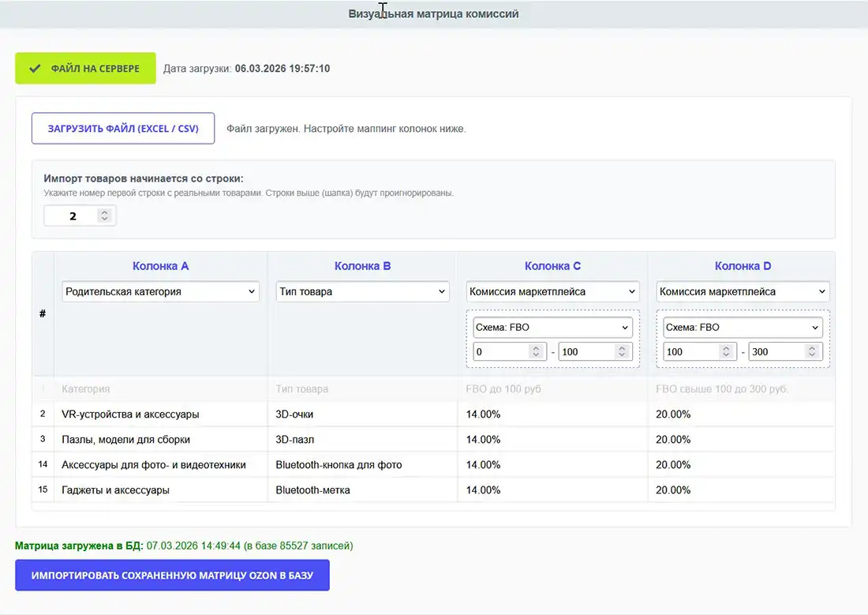Click the start row number spinner arrows
The image size is (868, 615).
104,216
